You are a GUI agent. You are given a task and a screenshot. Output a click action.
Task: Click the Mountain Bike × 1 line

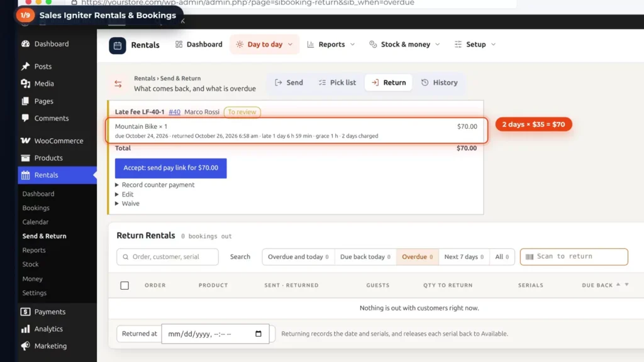(141, 126)
